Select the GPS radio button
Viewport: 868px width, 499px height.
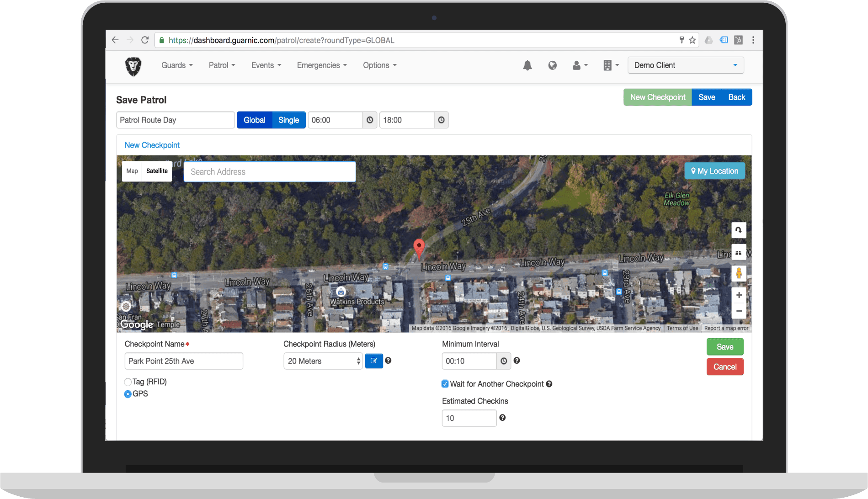coord(128,394)
